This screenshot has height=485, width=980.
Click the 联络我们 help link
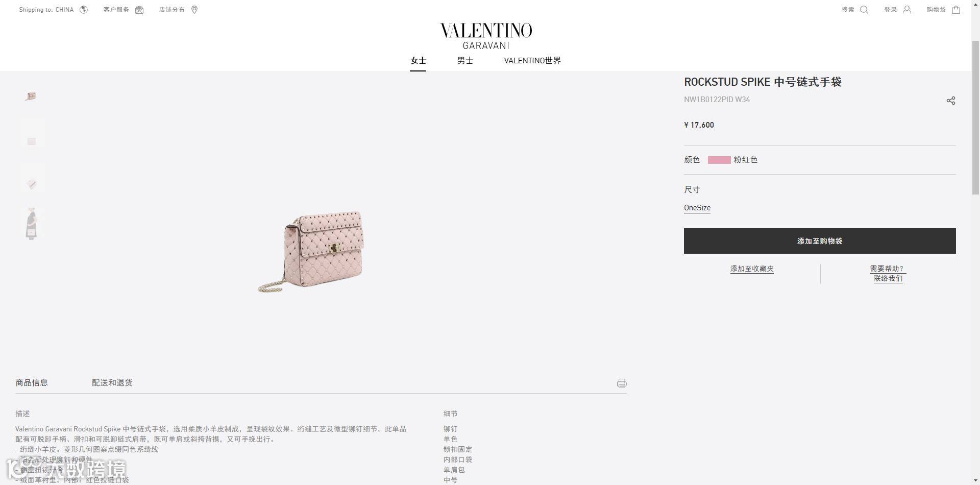tap(888, 278)
